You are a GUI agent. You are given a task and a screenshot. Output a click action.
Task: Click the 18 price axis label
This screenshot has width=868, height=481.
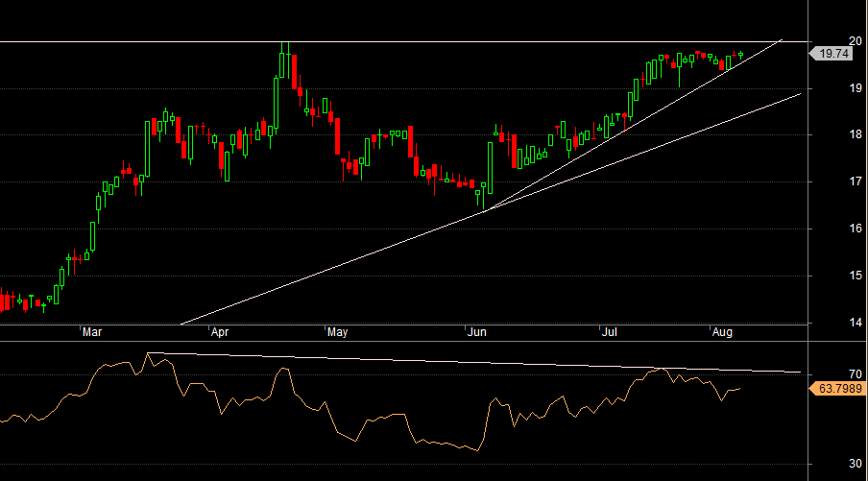pos(856,134)
